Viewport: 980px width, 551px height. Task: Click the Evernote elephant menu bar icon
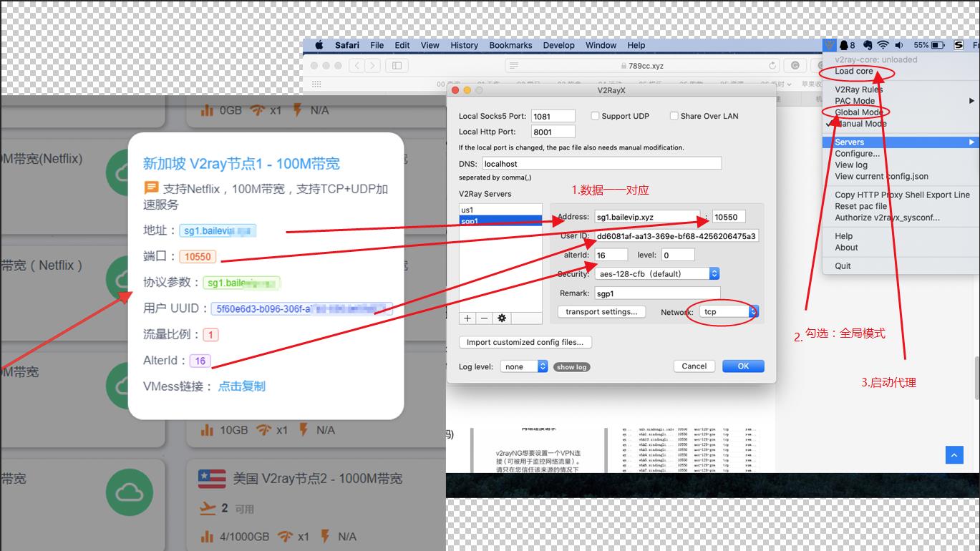point(867,45)
